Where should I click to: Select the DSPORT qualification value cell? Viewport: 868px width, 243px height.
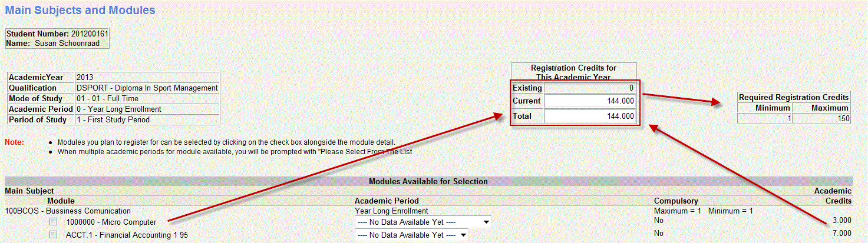pyautogui.click(x=147, y=88)
